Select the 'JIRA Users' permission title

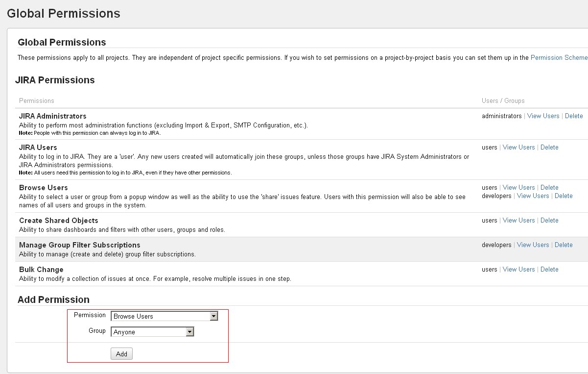[38, 148]
